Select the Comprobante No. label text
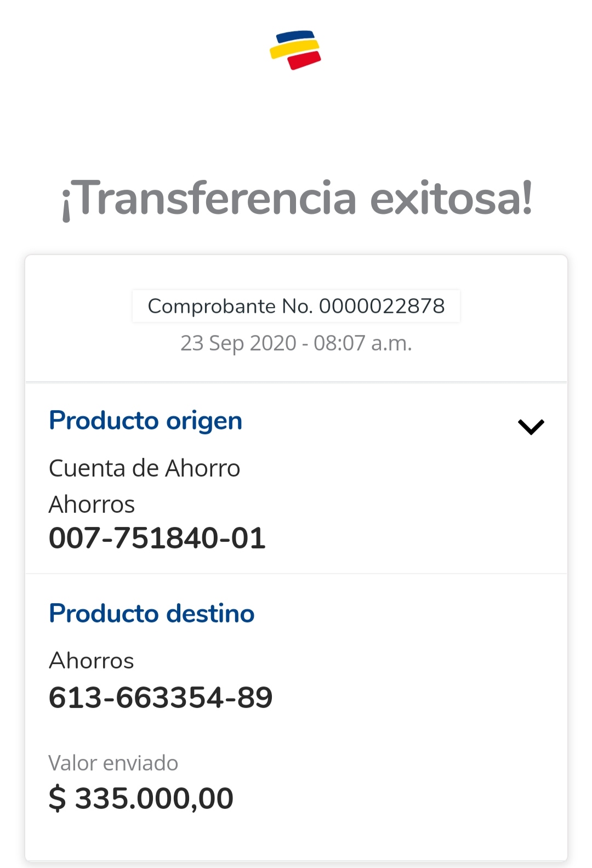This screenshot has width=592, height=868. pos(230,306)
